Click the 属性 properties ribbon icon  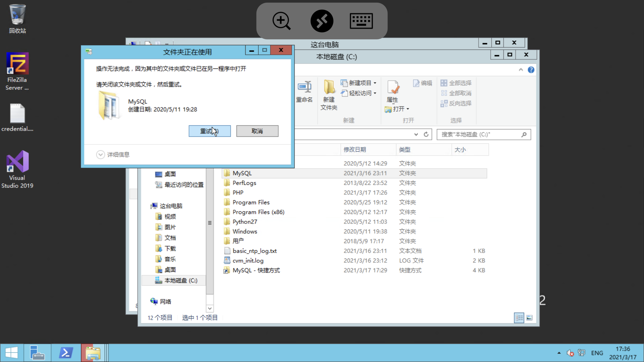point(393,92)
